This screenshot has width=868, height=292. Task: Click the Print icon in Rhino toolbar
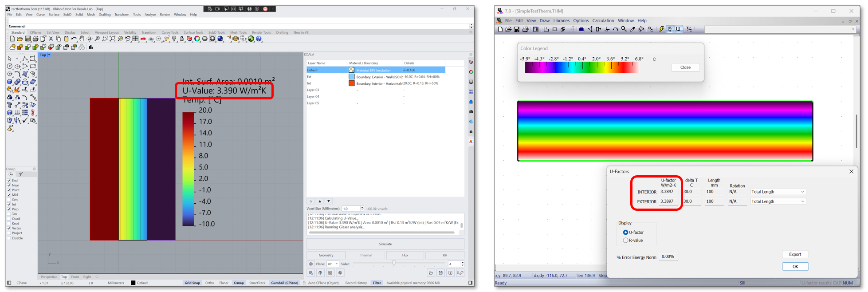[x=35, y=39]
